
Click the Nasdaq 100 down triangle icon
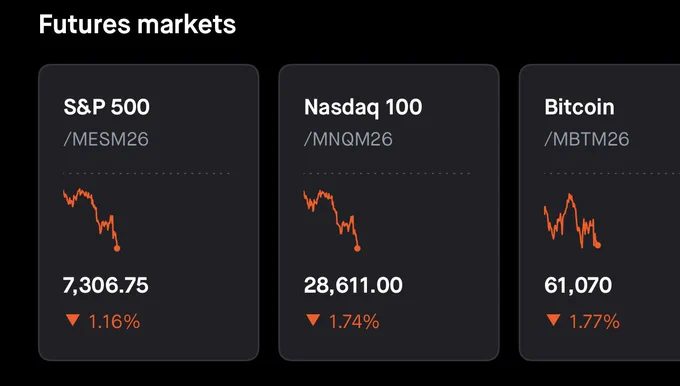click(313, 321)
